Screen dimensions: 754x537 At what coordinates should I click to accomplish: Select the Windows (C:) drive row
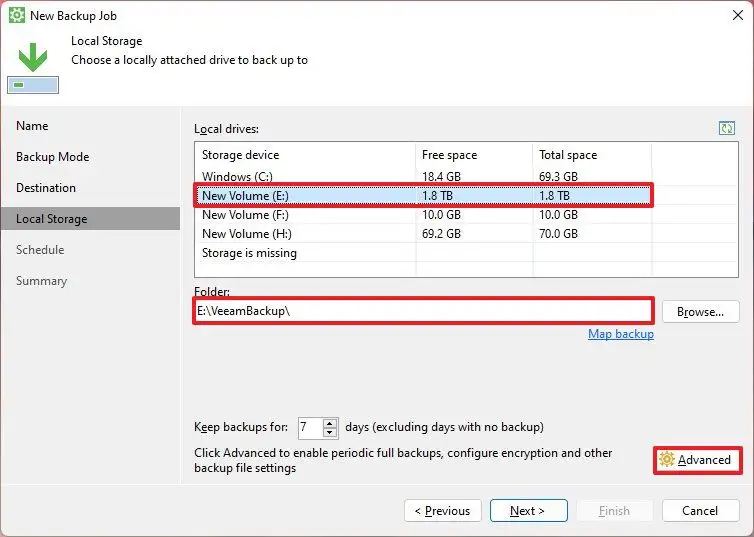click(466, 176)
